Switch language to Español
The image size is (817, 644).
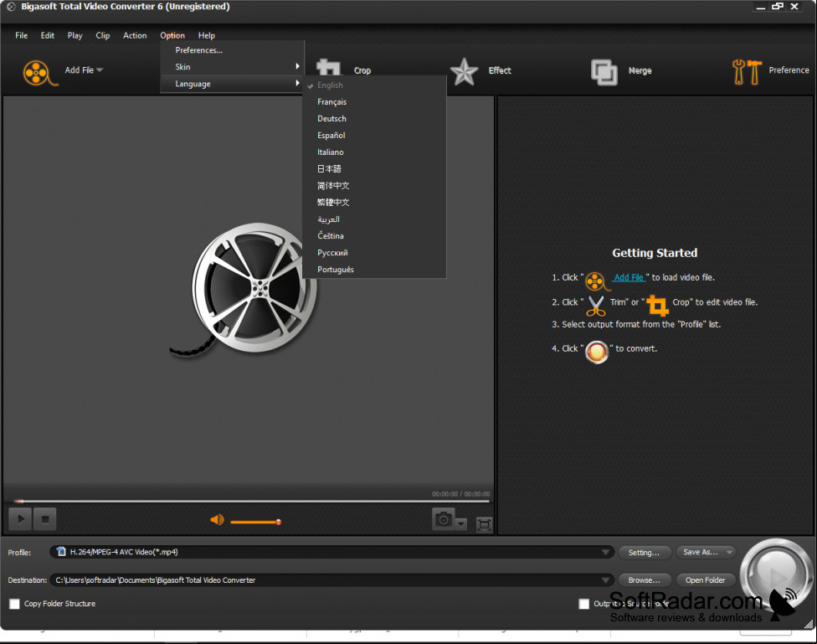(375, 135)
